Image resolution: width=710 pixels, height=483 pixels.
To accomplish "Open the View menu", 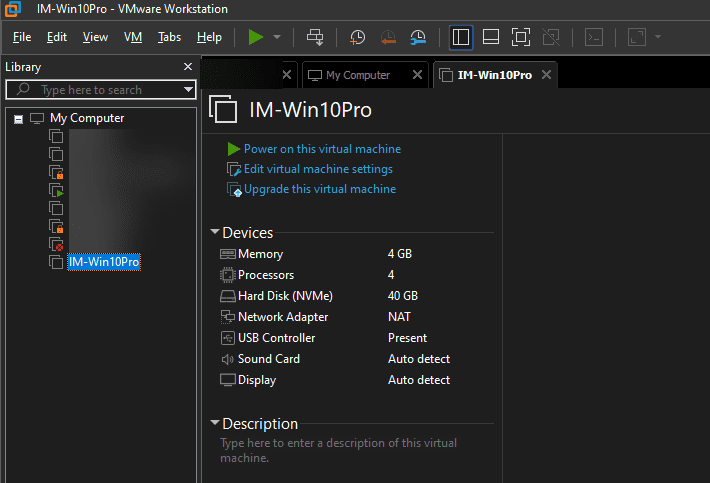I will tap(95, 37).
